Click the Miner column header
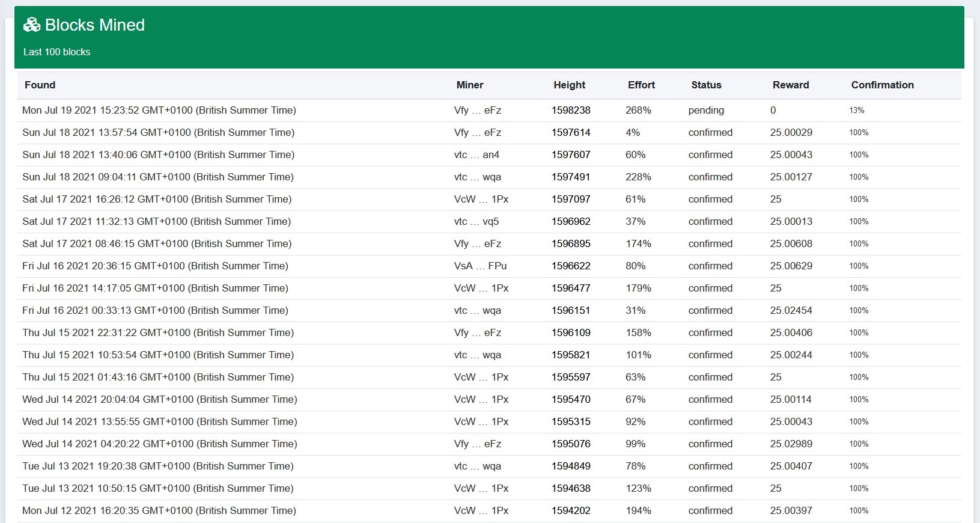This screenshot has width=980, height=523. click(470, 85)
